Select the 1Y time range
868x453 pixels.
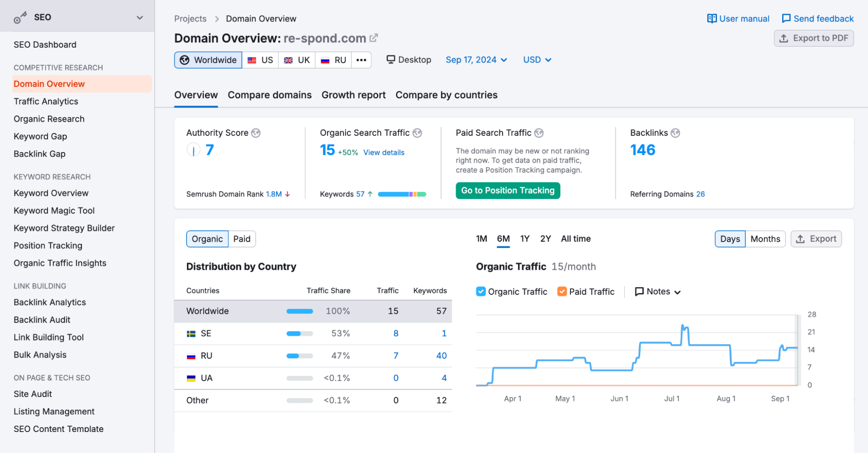(x=525, y=239)
